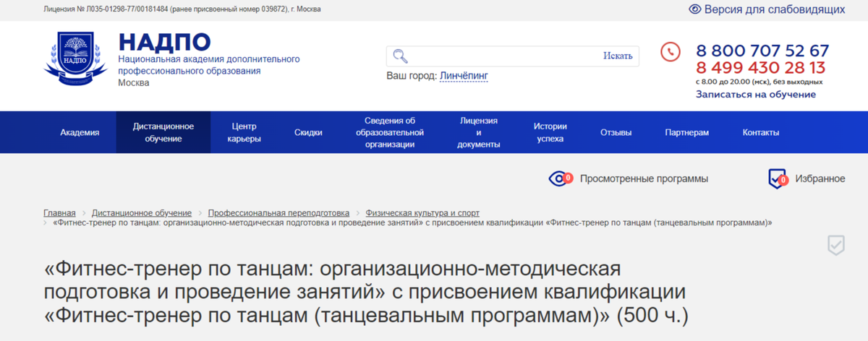The height and width of the screenshot is (341, 868).
Task: Open the Партнерам menu item
Action: [687, 132]
